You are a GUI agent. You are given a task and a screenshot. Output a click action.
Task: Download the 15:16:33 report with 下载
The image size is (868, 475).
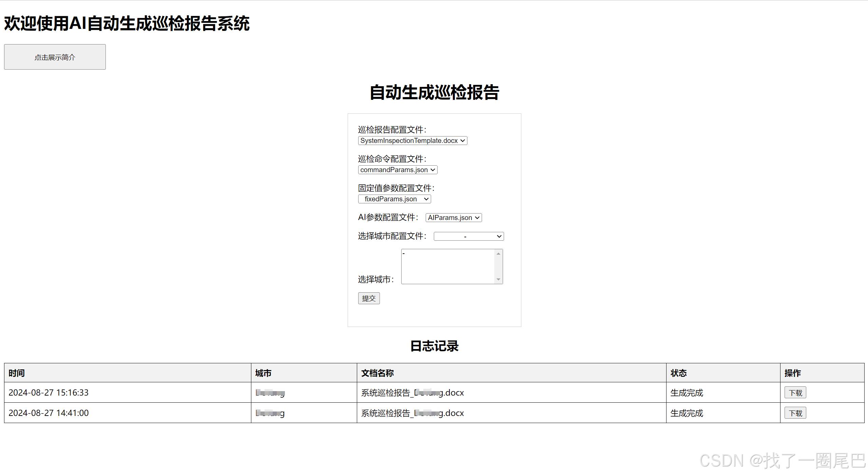(795, 393)
